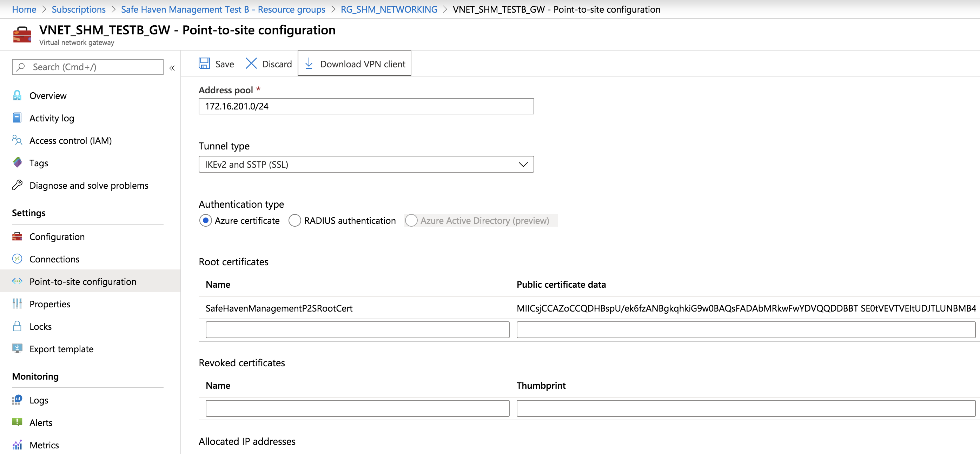
Task: Open Connections settings page
Action: point(54,259)
